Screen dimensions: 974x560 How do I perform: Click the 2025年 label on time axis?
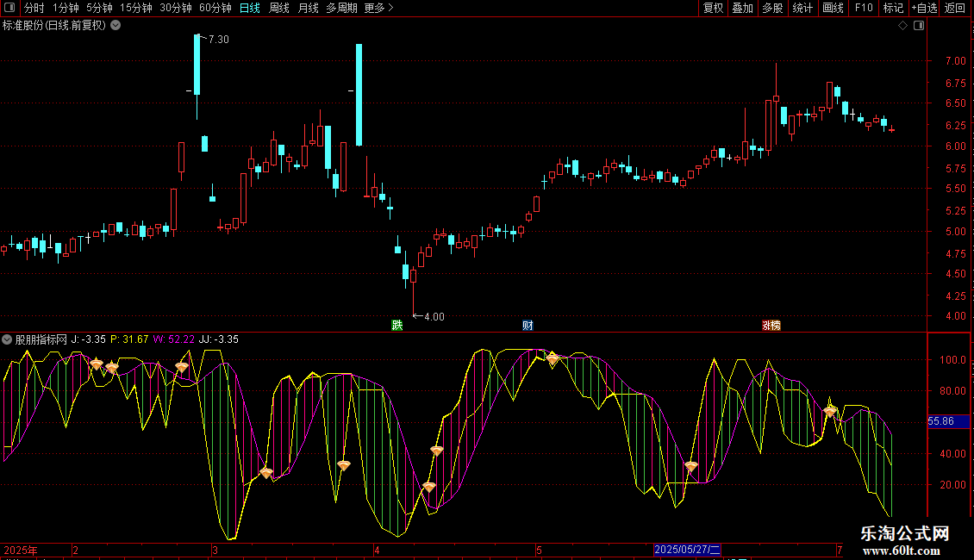pos(21,550)
